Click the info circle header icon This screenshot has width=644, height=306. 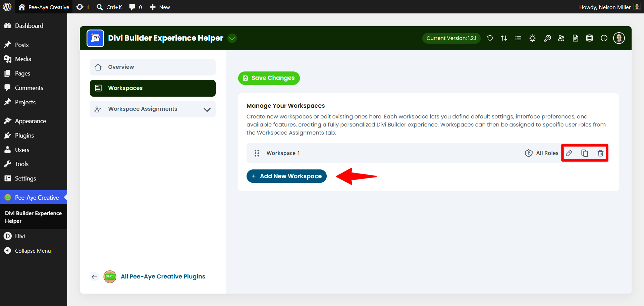point(604,38)
